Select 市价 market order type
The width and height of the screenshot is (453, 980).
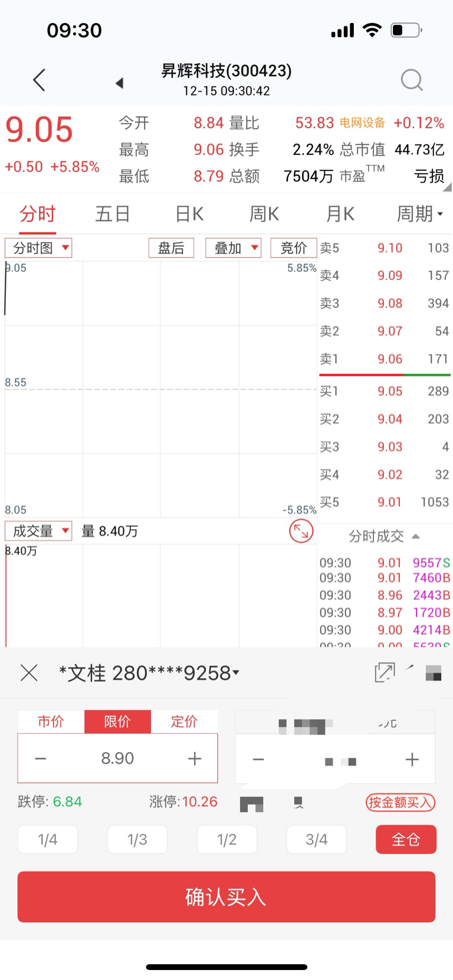pyautogui.click(x=51, y=721)
